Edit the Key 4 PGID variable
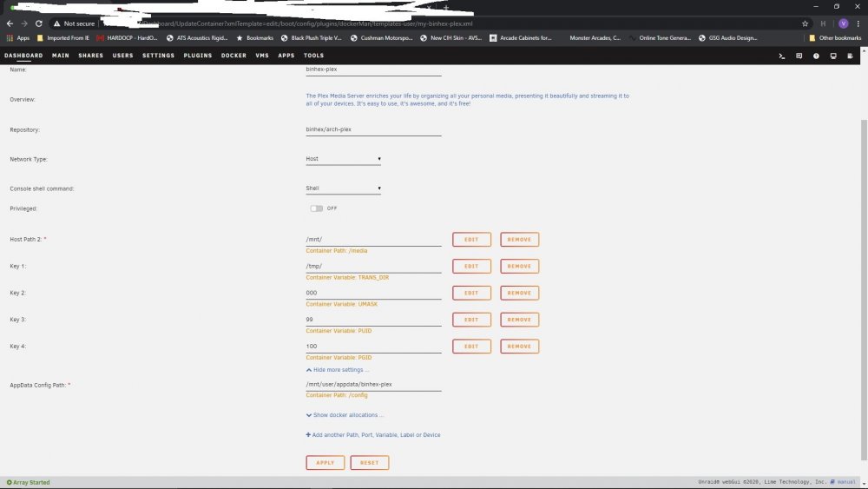Viewport: 868px width, 489px height. point(471,347)
